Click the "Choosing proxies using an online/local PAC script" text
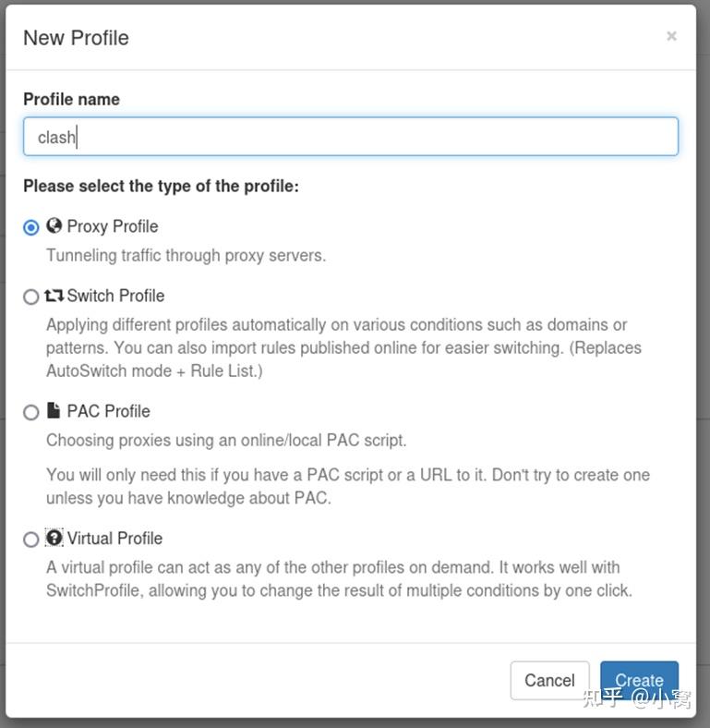The height and width of the screenshot is (728, 710). click(x=226, y=440)
